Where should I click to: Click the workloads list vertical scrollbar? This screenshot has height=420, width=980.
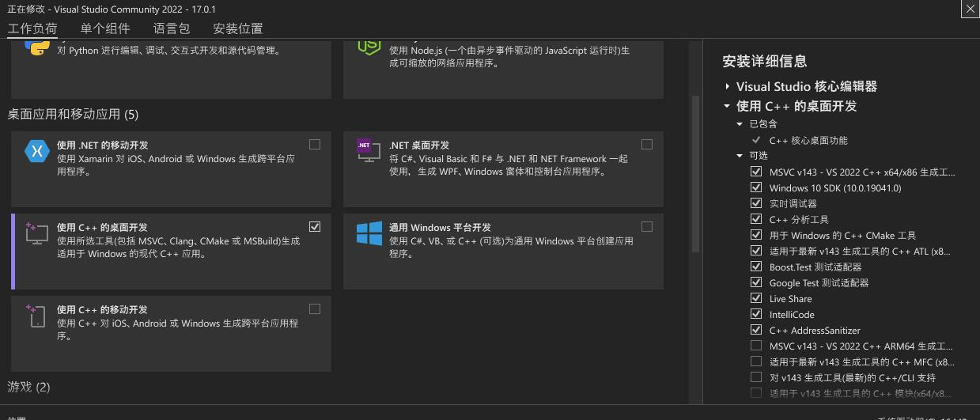coord(695,174)
